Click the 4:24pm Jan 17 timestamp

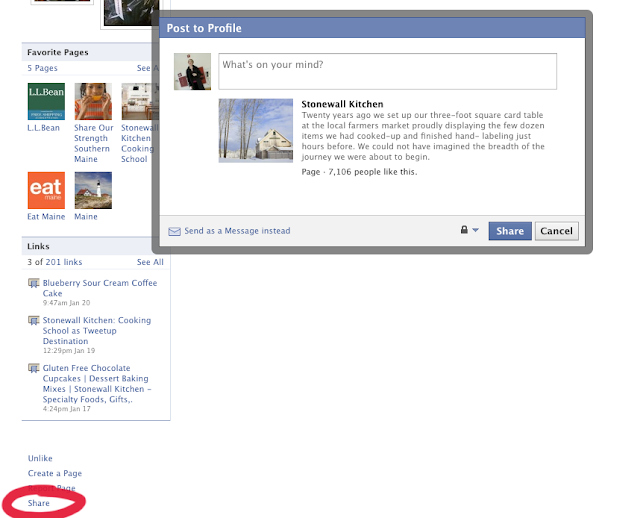[67, 409]
